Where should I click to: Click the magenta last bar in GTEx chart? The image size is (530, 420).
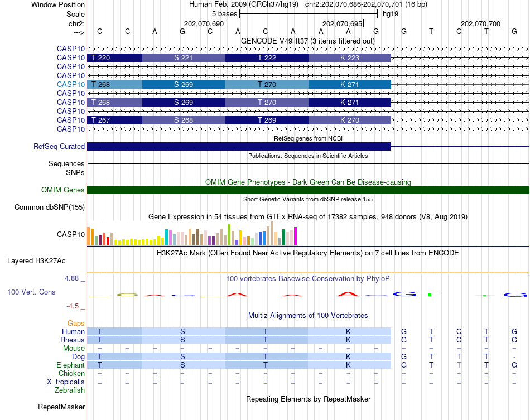296,236
